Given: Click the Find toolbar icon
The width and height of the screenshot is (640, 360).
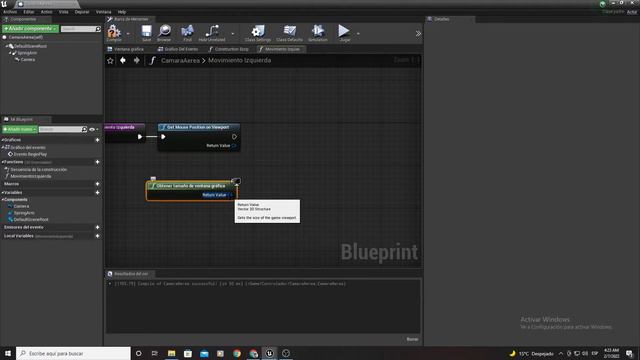Looking at the screenshot, I should 187,33.
